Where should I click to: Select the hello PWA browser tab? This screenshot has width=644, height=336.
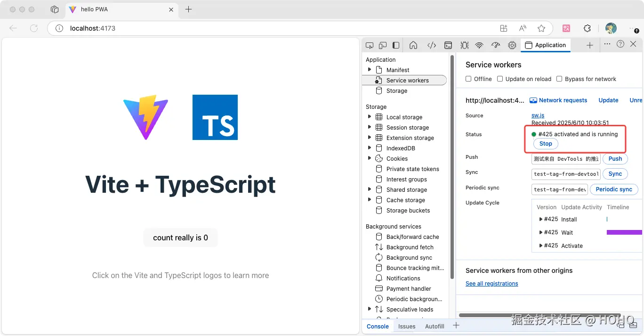point(121,9)
